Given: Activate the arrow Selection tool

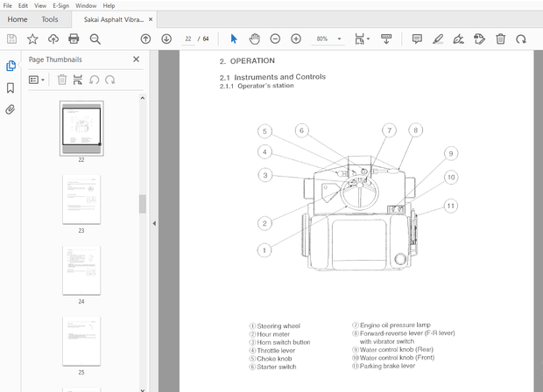Looking at the screenshot, I should (x=233, y=38).
